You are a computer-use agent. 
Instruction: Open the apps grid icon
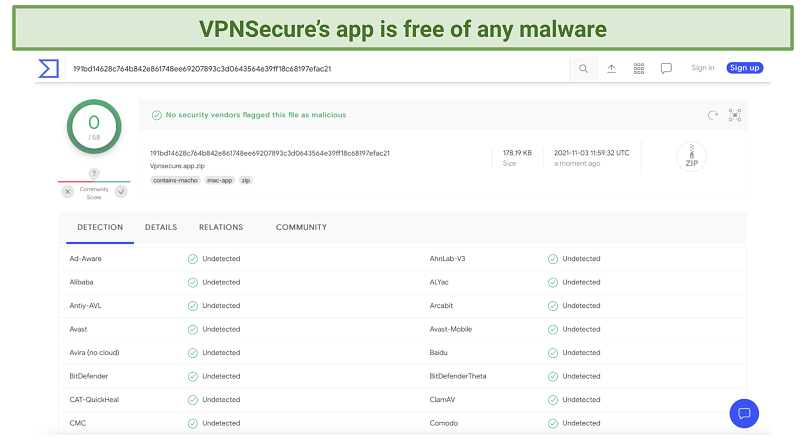[x=639, y=68]
